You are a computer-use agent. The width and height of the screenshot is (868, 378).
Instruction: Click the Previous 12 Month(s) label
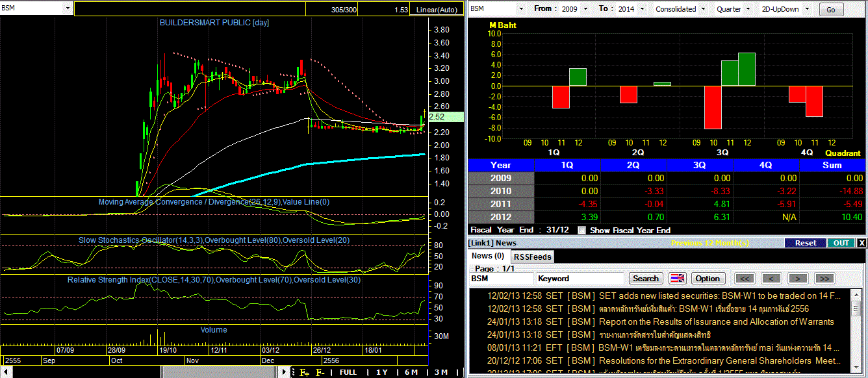(x=710, y=243)
